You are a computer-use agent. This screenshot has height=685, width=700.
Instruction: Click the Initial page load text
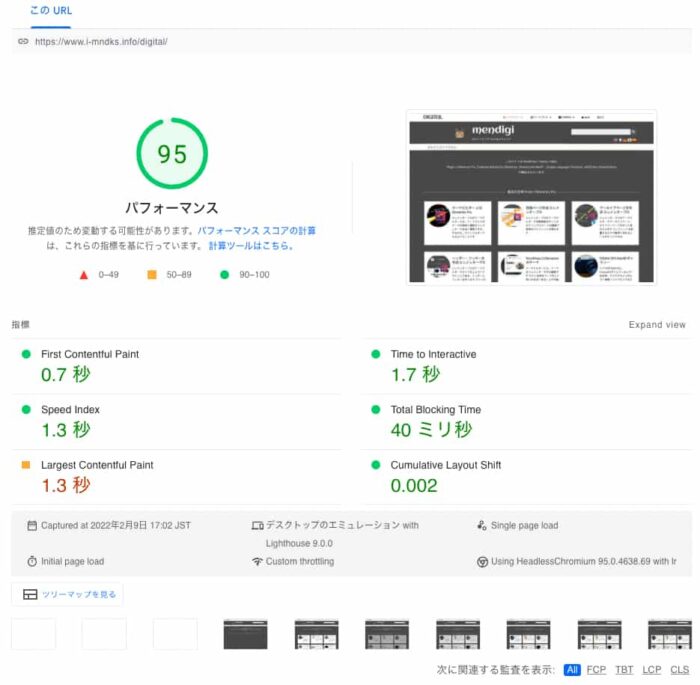72,562
